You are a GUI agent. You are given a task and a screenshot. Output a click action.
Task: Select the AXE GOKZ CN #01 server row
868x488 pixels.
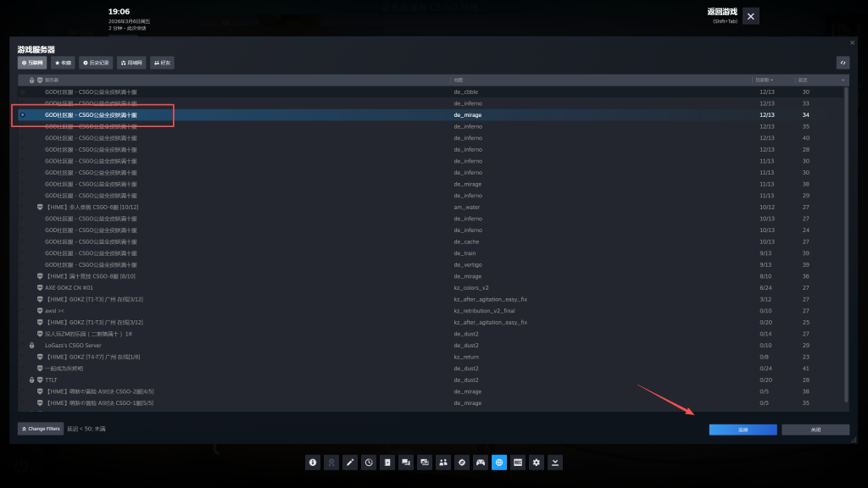[70, 287]
